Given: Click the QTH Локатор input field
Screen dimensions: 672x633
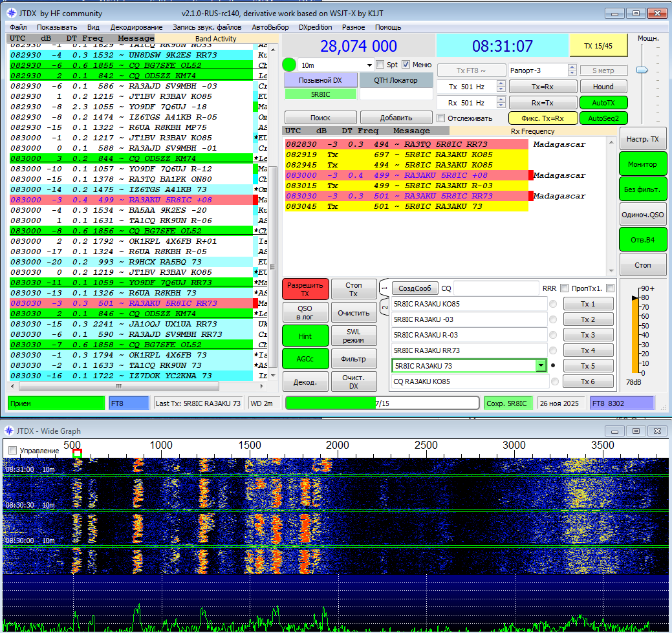Looking at the screenshot, I should coord(396,94).
